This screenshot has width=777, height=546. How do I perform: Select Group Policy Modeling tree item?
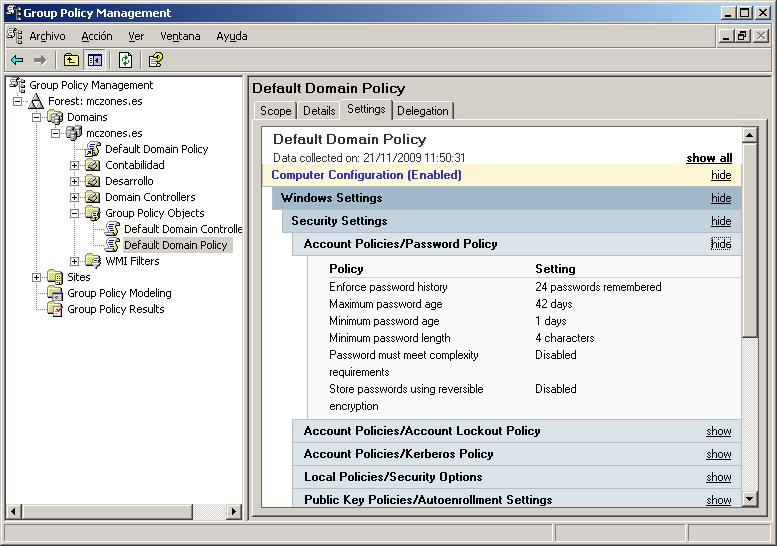tap(119, 293)
